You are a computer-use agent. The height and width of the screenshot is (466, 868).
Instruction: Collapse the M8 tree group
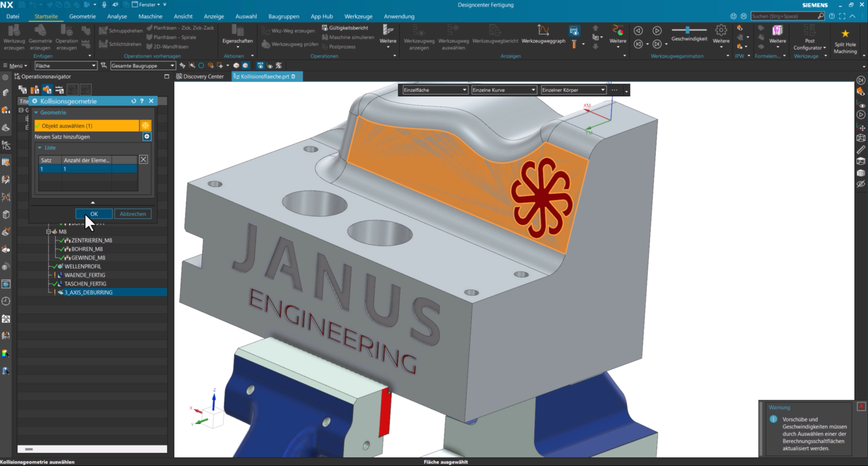(x=48, y=232)
